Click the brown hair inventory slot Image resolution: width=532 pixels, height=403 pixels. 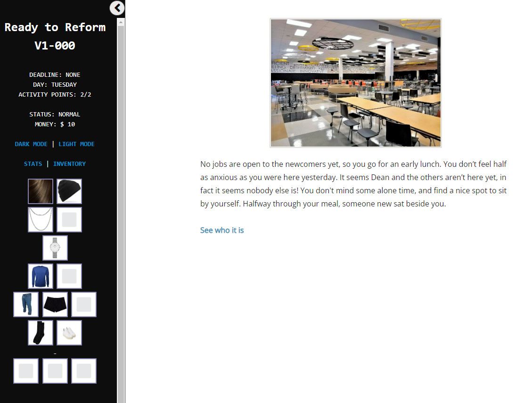[41, 191]
